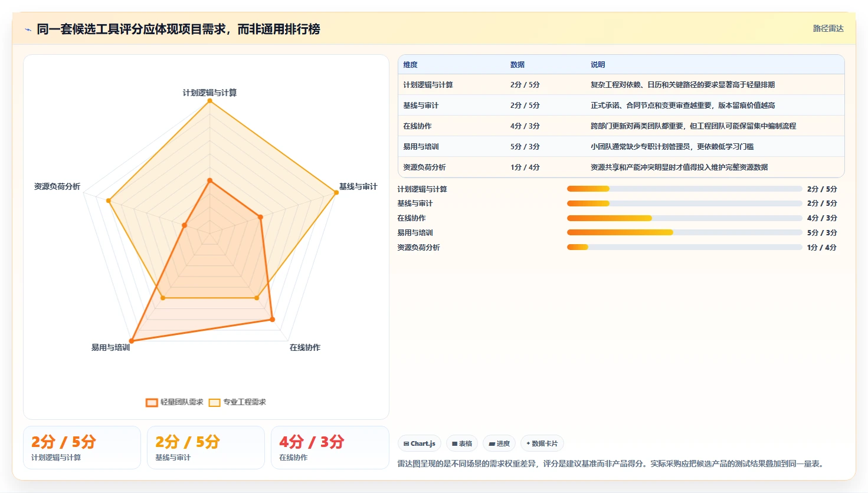
Task: Click the footnote text starting 雷达图呈现的是
Action: [x=611, y=464]
